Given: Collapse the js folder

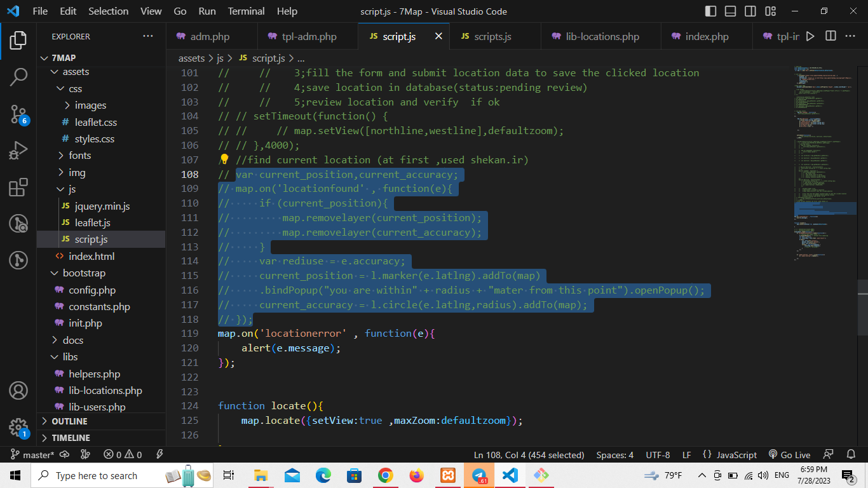Looking at the screenshot, I should tap(102, 189).
